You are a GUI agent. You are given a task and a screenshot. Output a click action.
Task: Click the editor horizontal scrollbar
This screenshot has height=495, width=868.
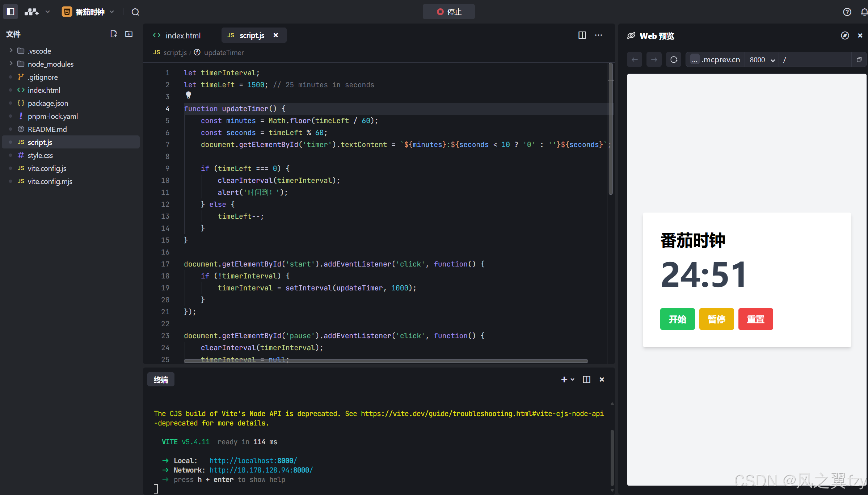385,361
